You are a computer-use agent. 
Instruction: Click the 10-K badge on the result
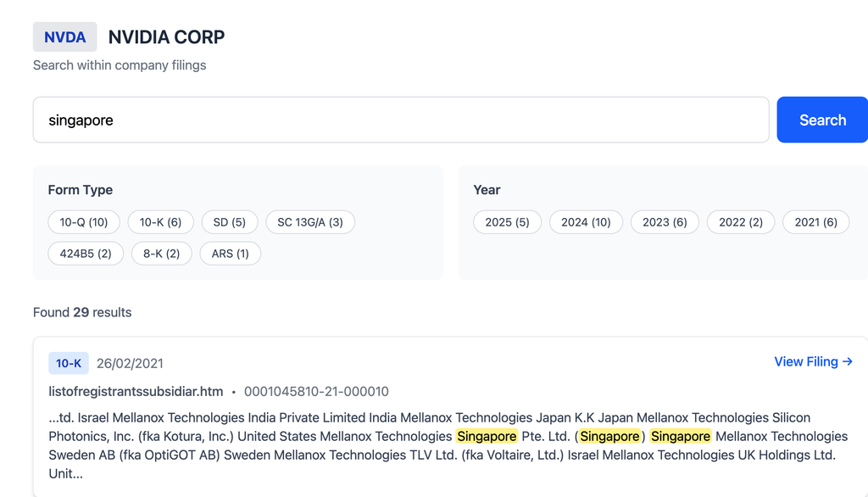[x=68, y=362]
